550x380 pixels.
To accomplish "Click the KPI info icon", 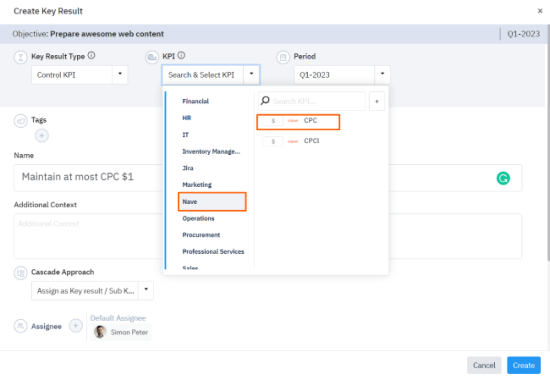I will point(181,55).
